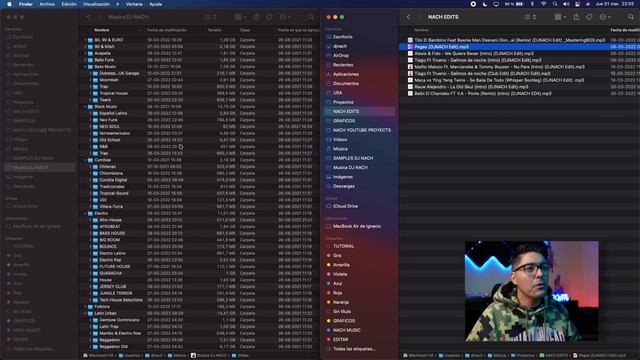The width and height of the screenshot is (640, 360).
Task: Open the USA folder in the sidebar
Action: pos(338,93)
